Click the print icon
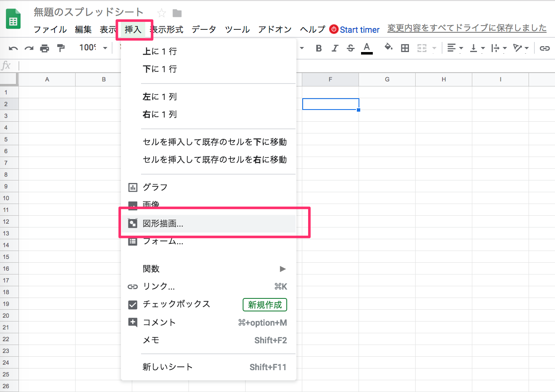555x392 pixels. (x=45, y=48)
